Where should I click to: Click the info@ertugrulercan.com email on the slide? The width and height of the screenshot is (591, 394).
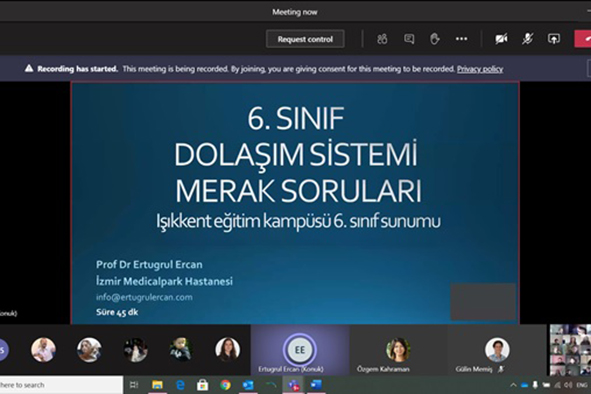(144, 297)
